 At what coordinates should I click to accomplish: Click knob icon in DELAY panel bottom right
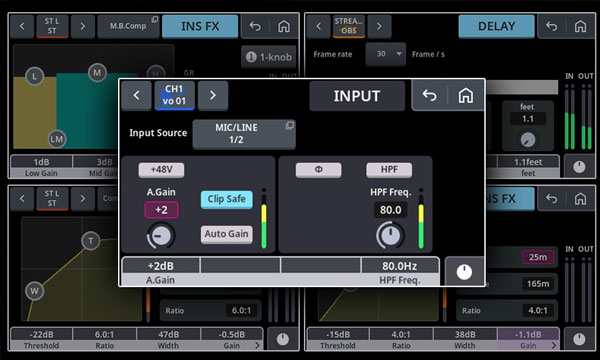(x=579, y=167)
